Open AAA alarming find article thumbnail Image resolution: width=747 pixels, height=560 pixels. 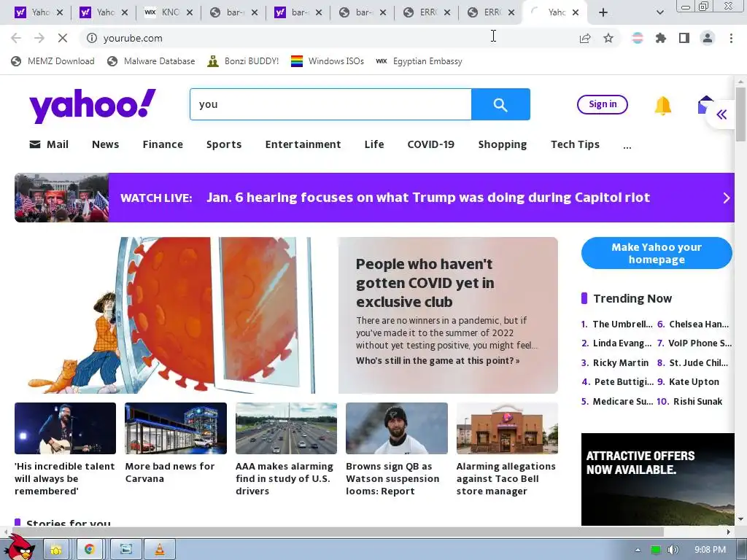pos(286,428)
